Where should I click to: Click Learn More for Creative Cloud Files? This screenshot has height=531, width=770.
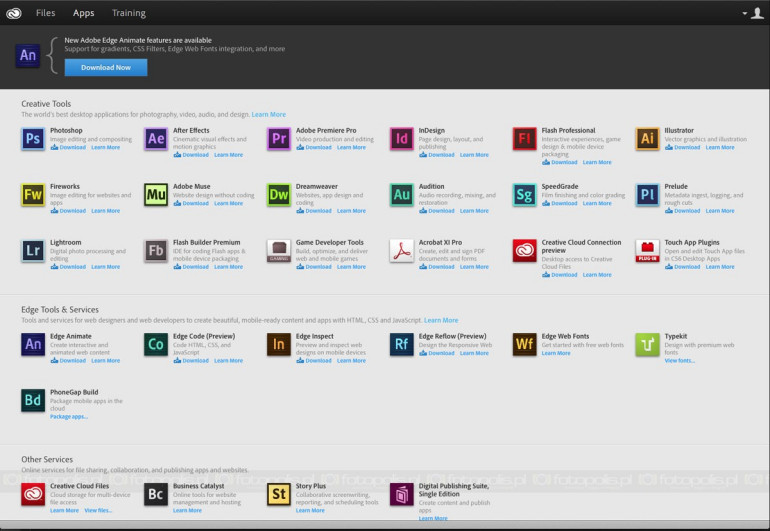[64, 510]
